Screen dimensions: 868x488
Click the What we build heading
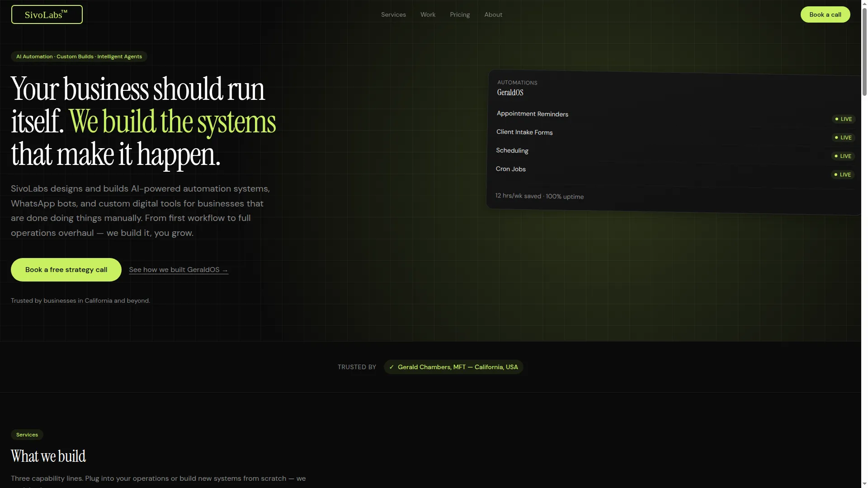[48, 456]
